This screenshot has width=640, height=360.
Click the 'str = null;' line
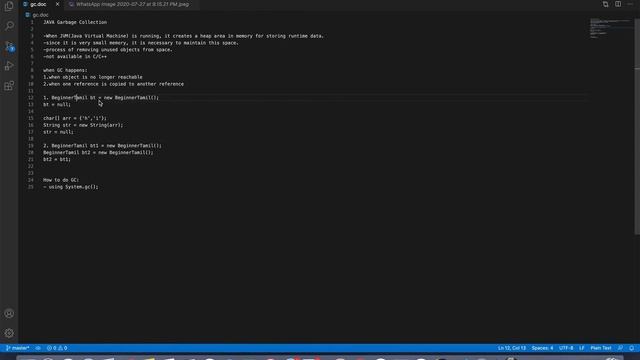pyautogui.click(x=59, y=132)
